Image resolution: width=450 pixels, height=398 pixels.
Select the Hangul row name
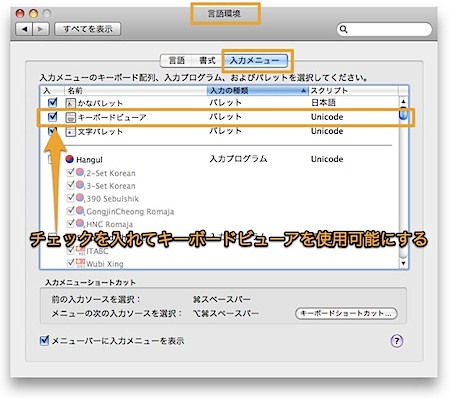click(x=89, y=160)
